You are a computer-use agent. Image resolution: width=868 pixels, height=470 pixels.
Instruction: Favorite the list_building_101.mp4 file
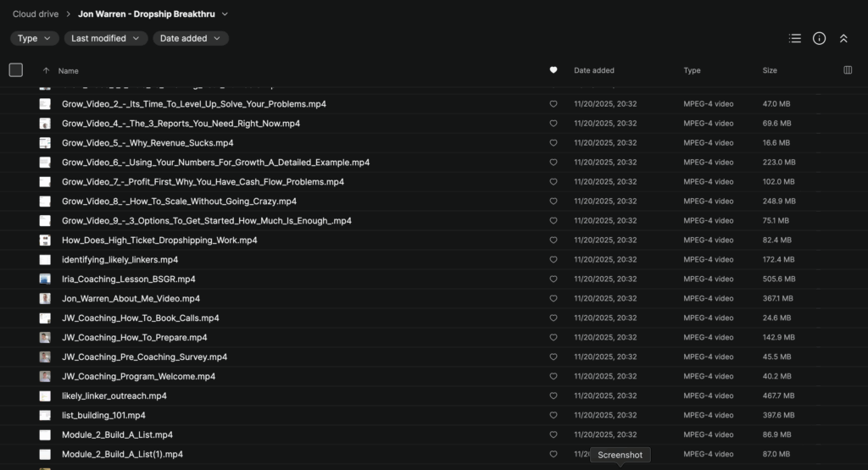coord(554,416)
